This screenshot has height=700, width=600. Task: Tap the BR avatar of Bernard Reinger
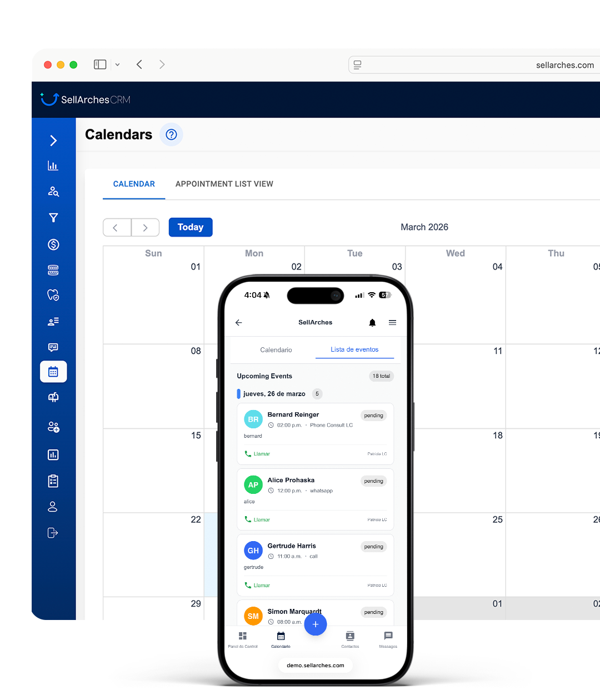[253, 419]
